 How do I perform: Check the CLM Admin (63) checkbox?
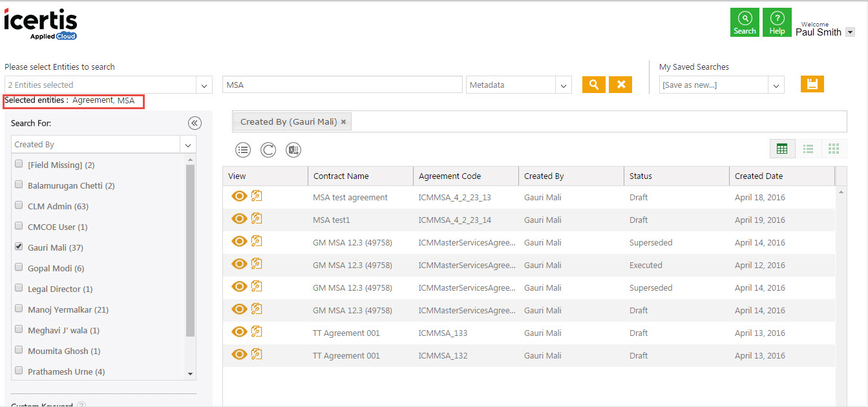tap(19, 205)
